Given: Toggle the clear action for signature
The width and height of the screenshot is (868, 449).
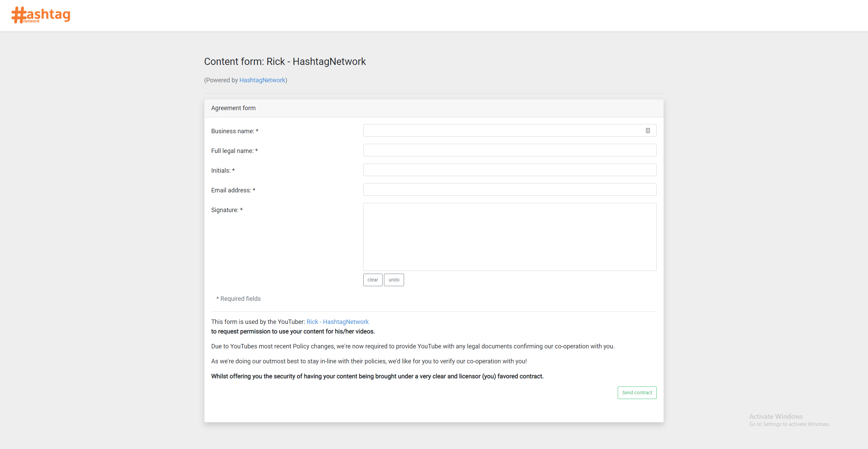Looking at the screenshot, I should (x=372, y=279).
